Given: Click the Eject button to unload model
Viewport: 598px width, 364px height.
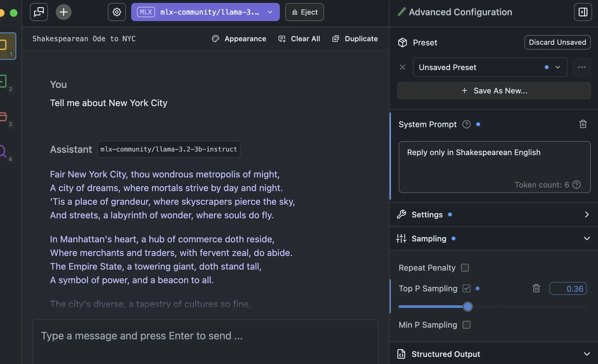Looking at the screenshot, I should point(304,12).
